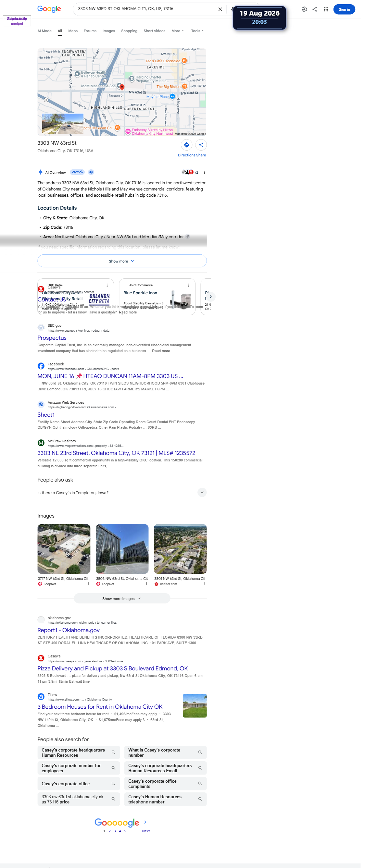Click the link icon after Meridian/May corridor
This screenshot has height=868, width=365.
pyautogui.click(x=188, y=237)
